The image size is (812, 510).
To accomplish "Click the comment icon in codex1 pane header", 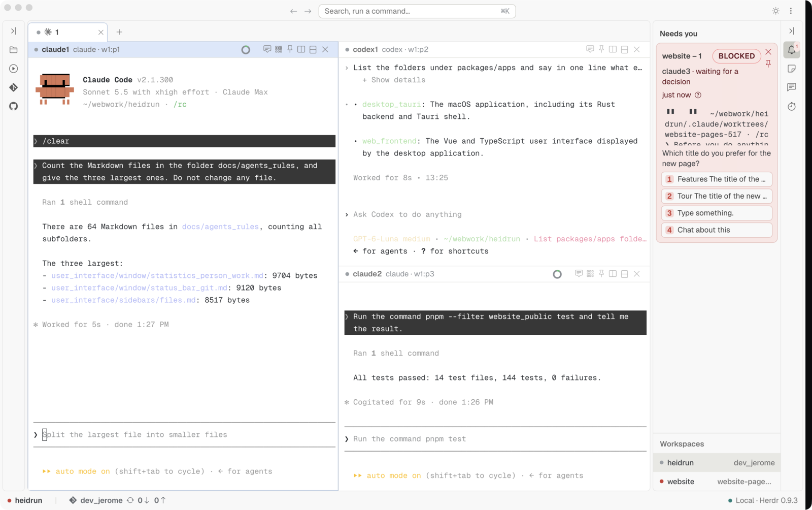I will click(x=590, y=49).
